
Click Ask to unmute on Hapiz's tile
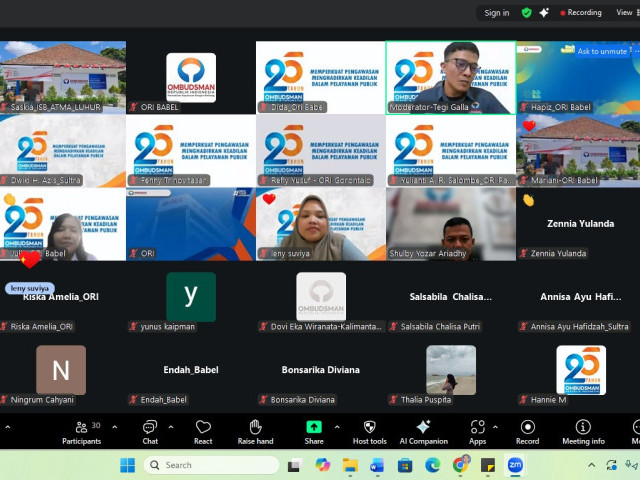point(602,51)
